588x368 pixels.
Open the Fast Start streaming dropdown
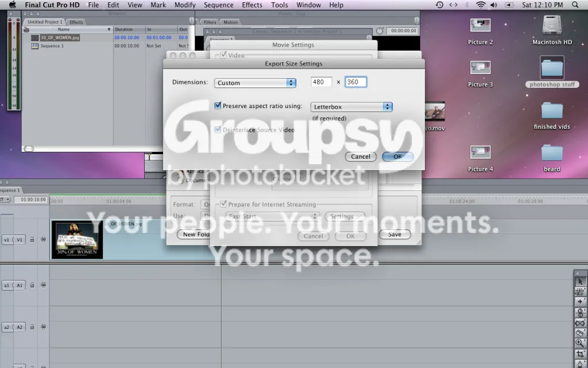tap(272, 216)
